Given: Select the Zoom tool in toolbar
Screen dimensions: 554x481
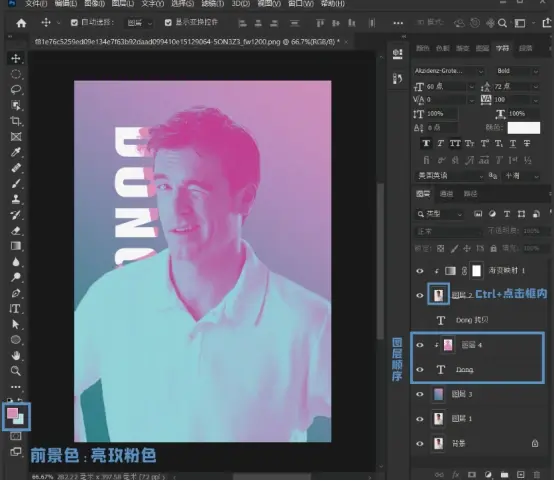Looking at the screenshot, I should point(16,371).
